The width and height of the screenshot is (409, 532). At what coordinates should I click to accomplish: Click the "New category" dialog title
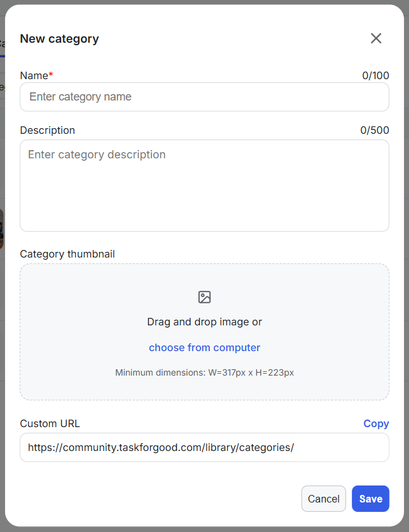59,38
